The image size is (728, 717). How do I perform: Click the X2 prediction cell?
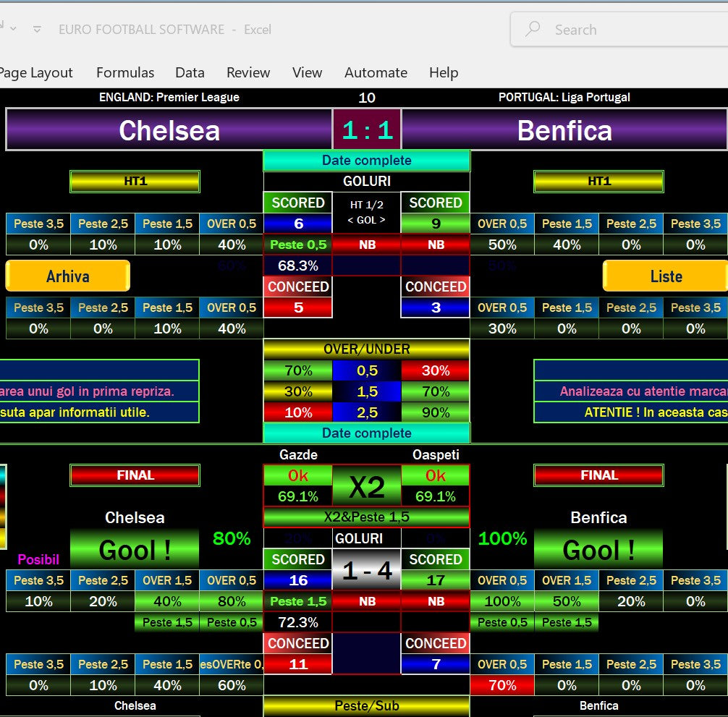pyautogui.click(x=366, y=486)
